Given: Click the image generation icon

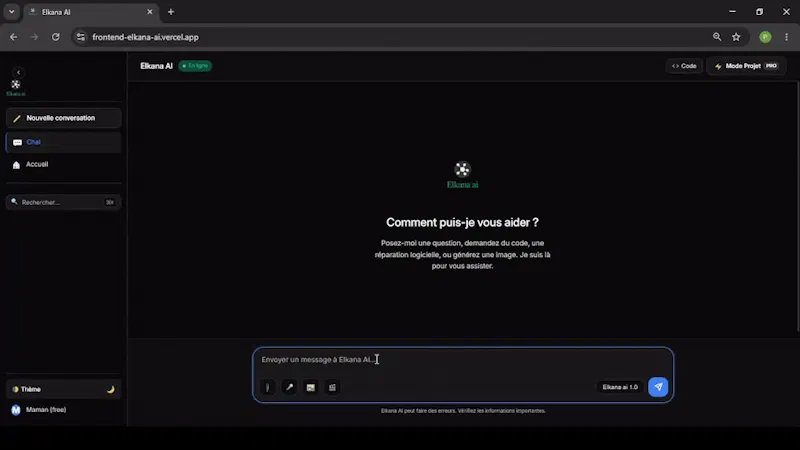Looking at the screenshot, I should 311,387.
